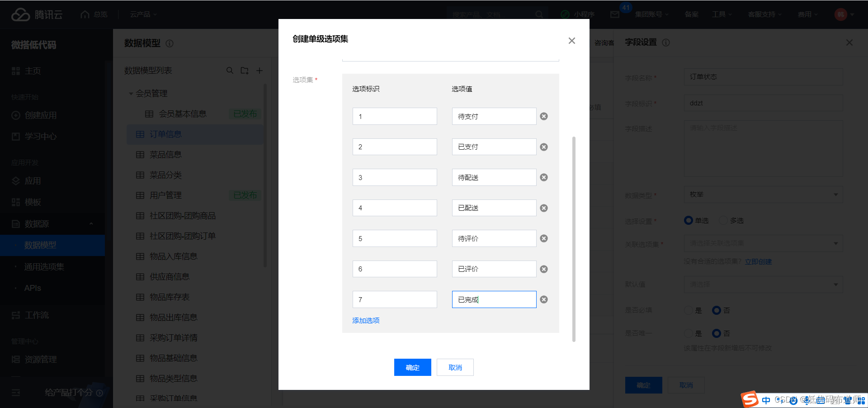Click the 选项值 field containing 已完成

click(494, 299)
